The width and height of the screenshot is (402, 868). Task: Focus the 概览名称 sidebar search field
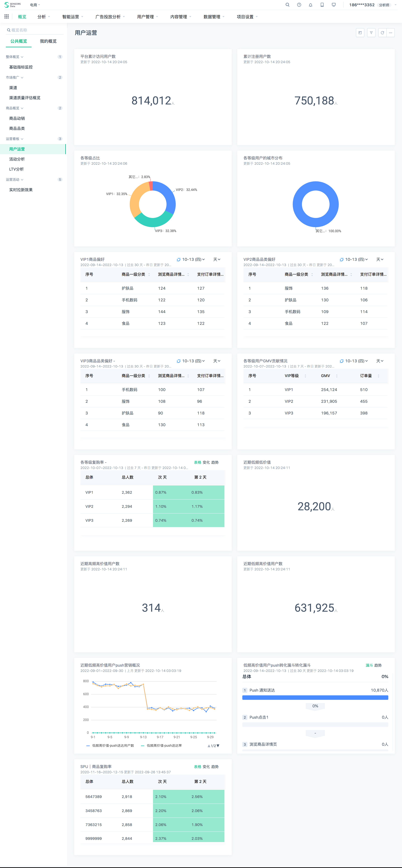tap(35, 30)
